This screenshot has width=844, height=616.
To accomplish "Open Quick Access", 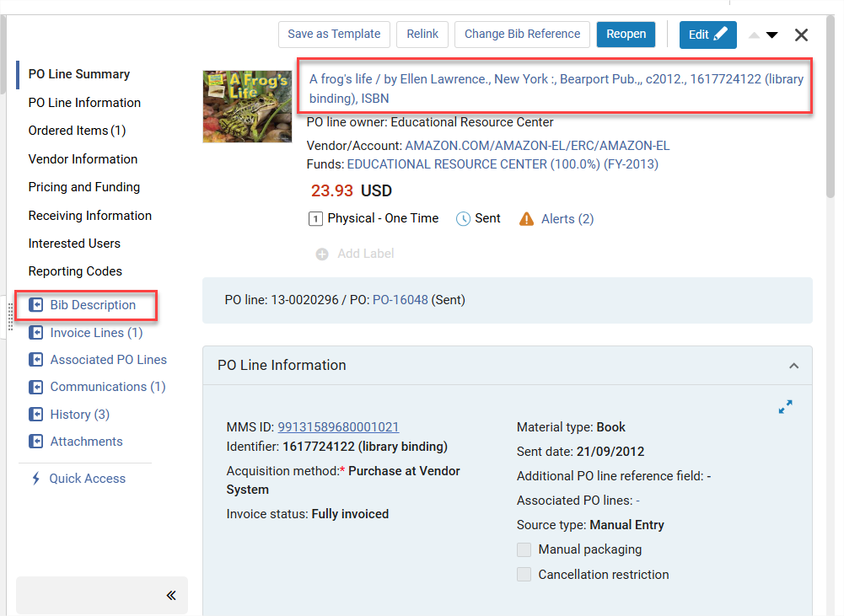I will point(87,479).
